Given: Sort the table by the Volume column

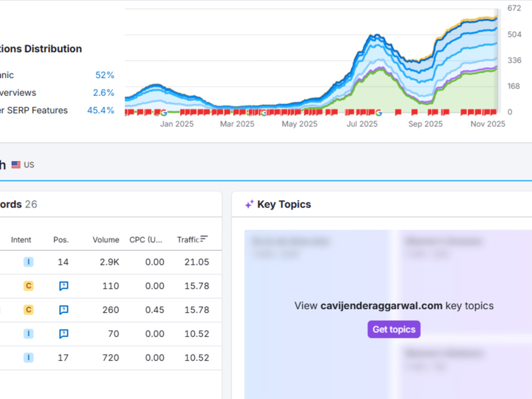Looking at the screenshot, I should coord(106,239).
